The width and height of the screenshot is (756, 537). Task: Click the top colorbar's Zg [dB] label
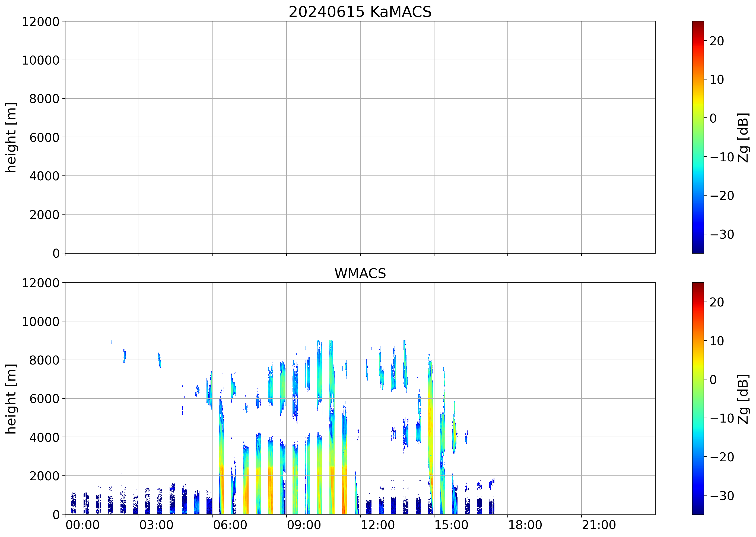coord(744,137)
